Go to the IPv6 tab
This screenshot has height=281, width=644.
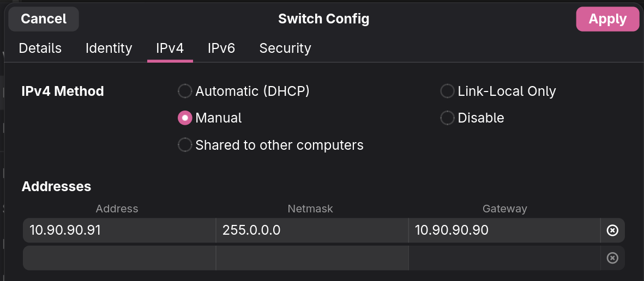221,48
